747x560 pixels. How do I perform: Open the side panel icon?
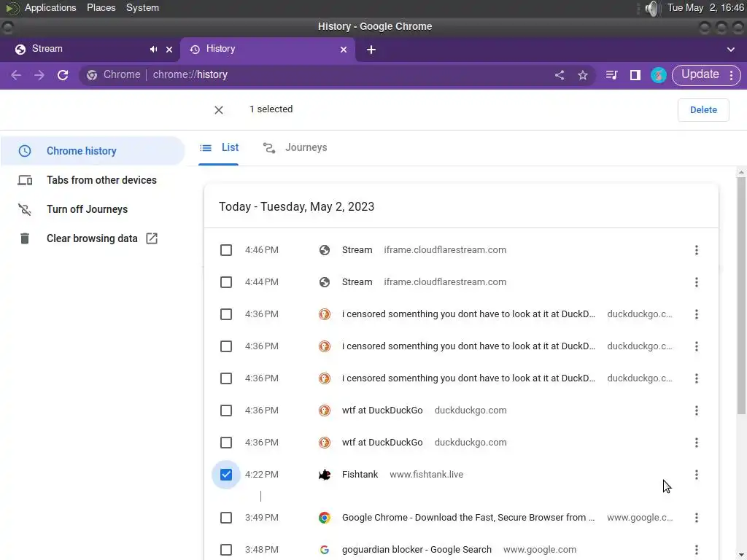click(635, 75)
